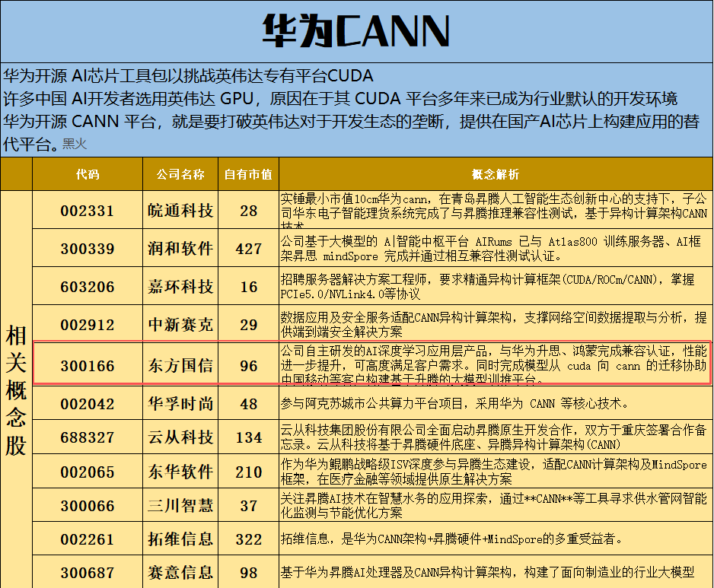Click stock code 300066
The image size is (714, 588).
pos(88,506)
